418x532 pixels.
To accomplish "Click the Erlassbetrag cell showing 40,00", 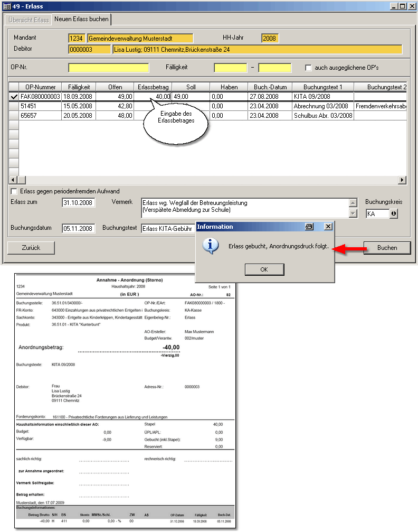I will [x=153, y=97].
